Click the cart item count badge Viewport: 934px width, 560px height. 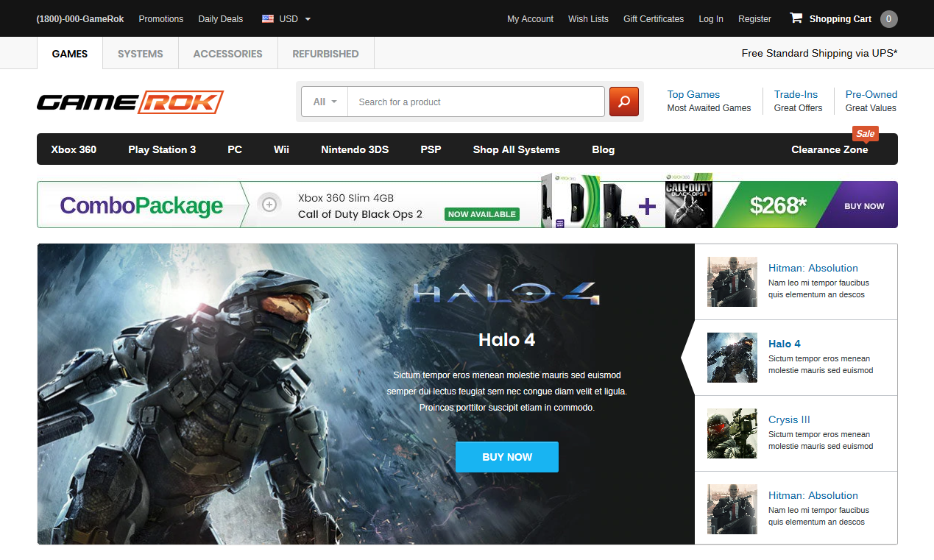(x=888, y=19)
